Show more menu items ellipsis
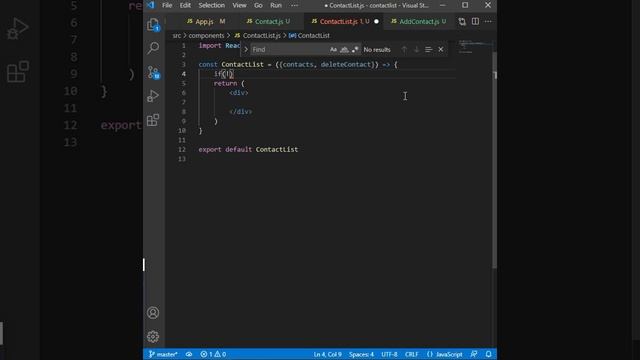Image resolution: width=640 pixels, height=360 pixels. tap(294, 5)
